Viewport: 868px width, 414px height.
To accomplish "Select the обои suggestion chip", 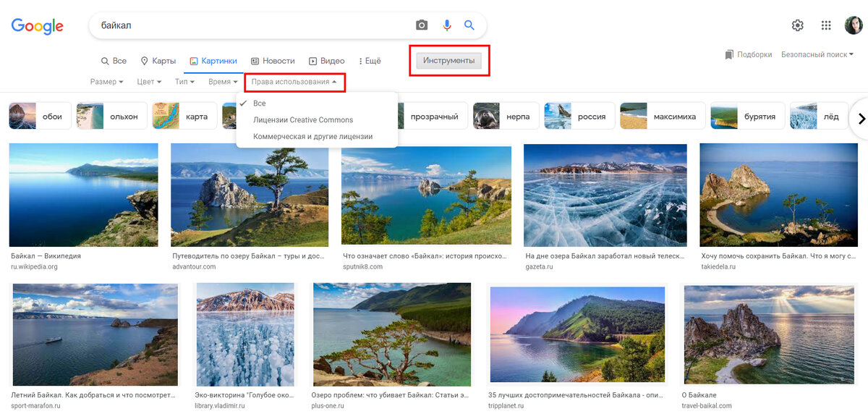I will tap(40, 116).
